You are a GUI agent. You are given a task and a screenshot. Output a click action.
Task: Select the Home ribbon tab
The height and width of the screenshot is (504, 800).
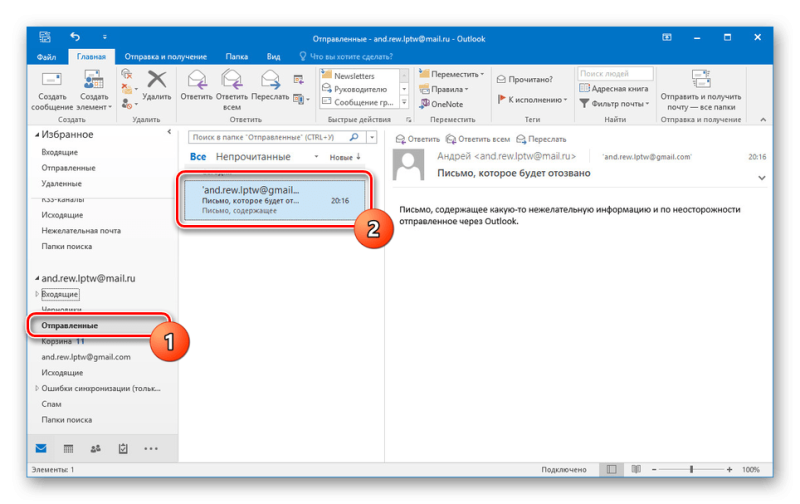(x=91, y=57)
